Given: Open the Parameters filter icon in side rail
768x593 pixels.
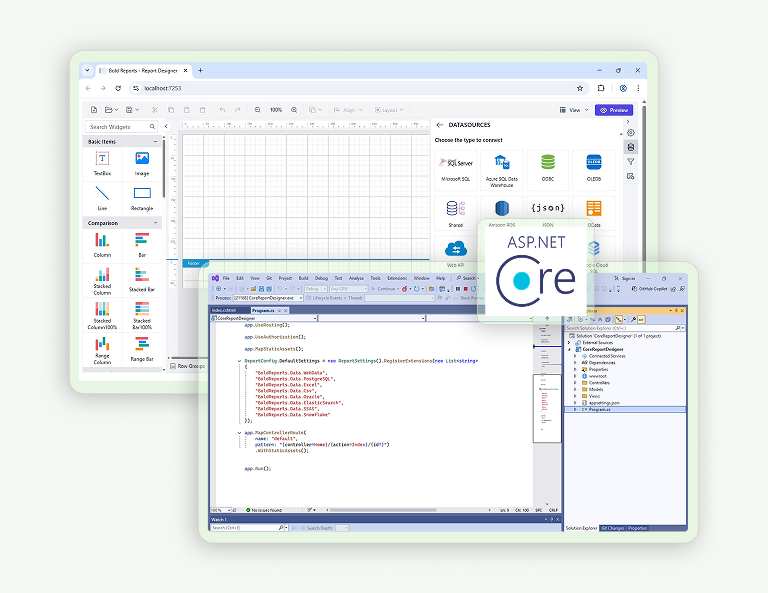Looking at the screenshot, I should tap(631, 162).
